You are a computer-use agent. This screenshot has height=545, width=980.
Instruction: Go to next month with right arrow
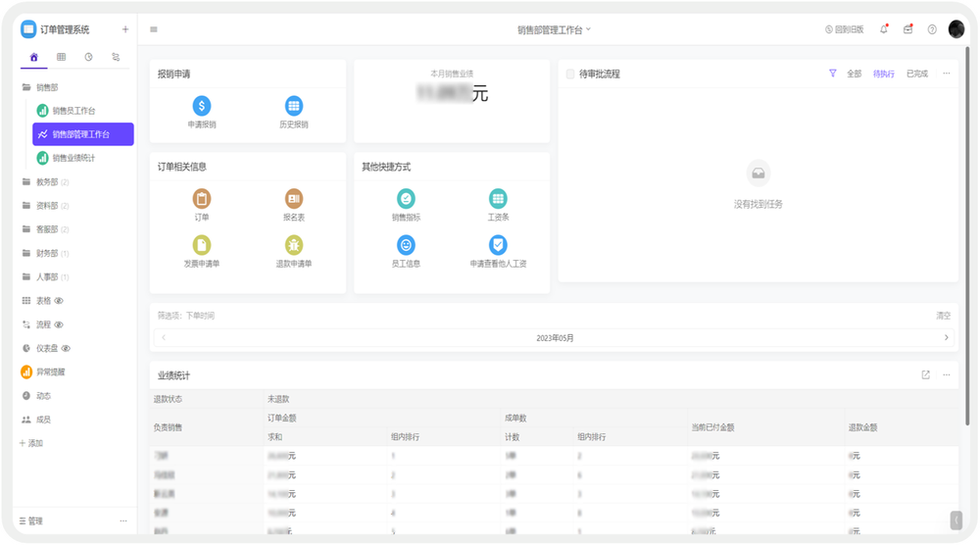pyautogui.click(x=946, y=338)
